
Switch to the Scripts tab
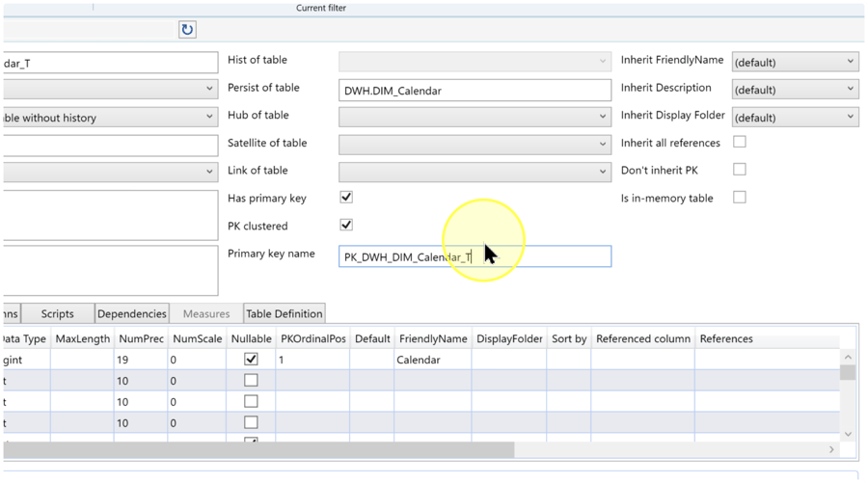pos(58,313)
